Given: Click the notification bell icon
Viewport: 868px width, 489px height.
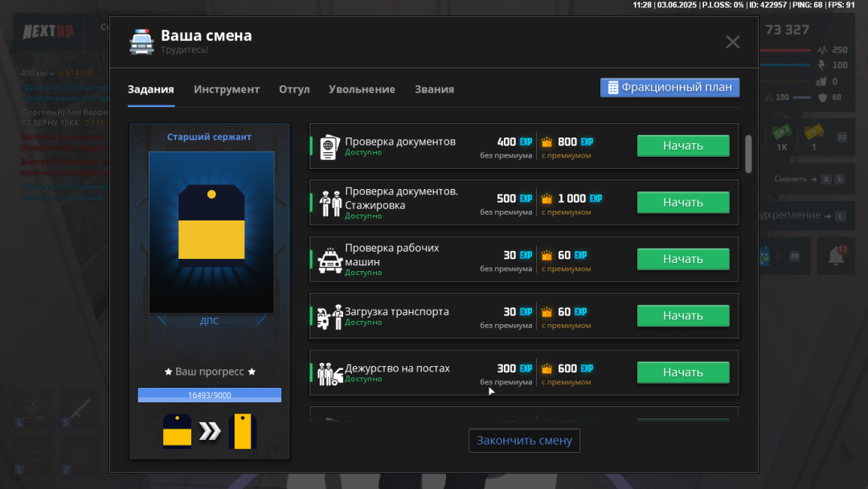Looking at the screenshot, I should [x=836, y=256].
